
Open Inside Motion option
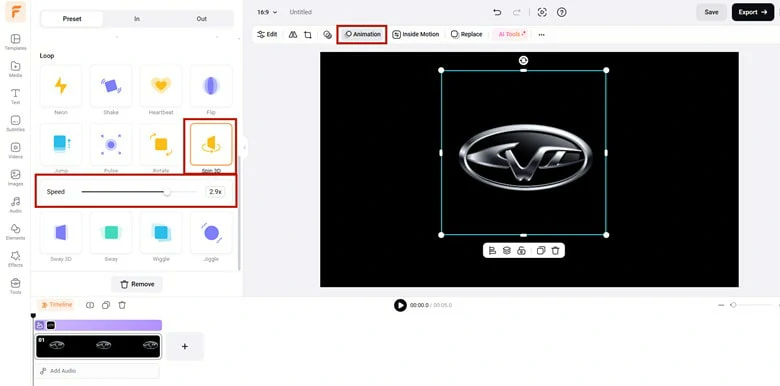tap(416, 34)
